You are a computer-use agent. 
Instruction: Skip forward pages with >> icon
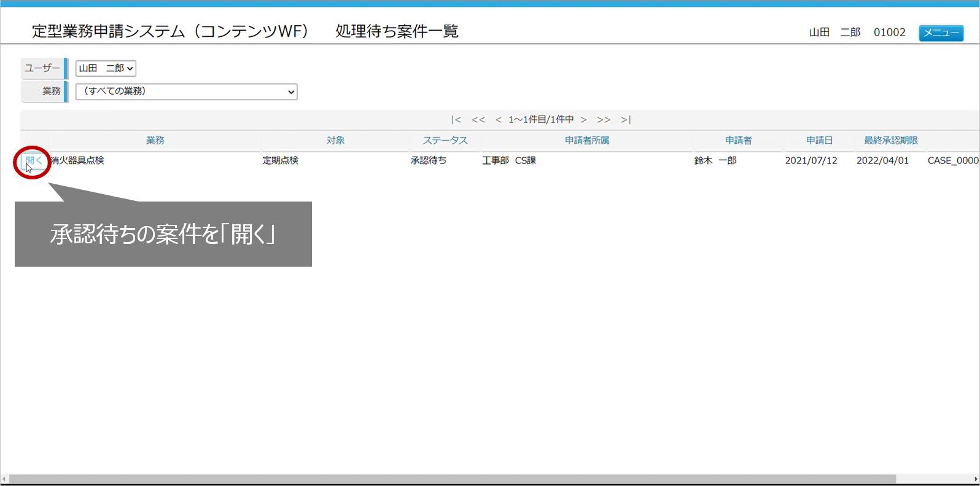tap(604, 120)
